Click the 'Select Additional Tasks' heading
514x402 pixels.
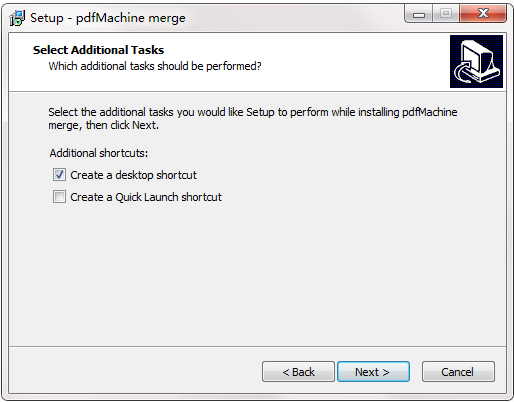[x=98, y=50]
